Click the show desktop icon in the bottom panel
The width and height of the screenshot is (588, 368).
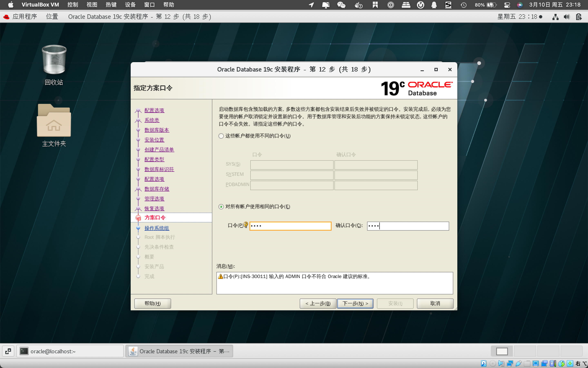[8, 351]
